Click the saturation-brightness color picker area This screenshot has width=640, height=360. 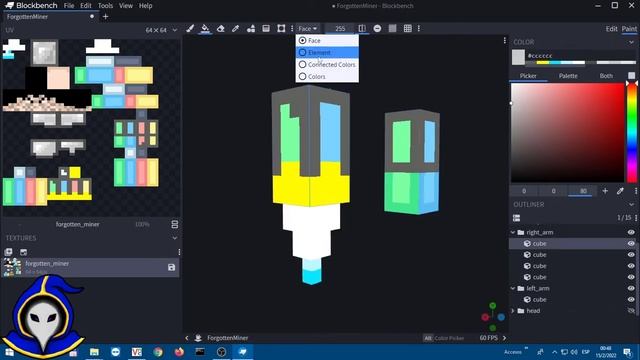tap(567, 133)
